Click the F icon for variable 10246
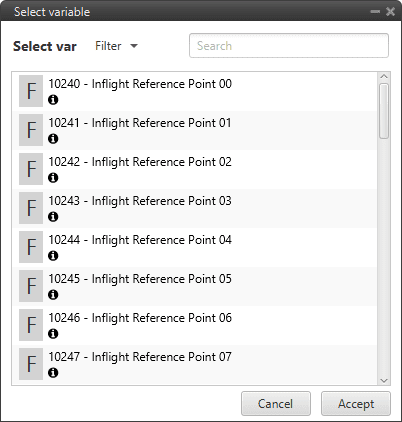The height and width of the screenshot is (422, 402). coord(31,325)
